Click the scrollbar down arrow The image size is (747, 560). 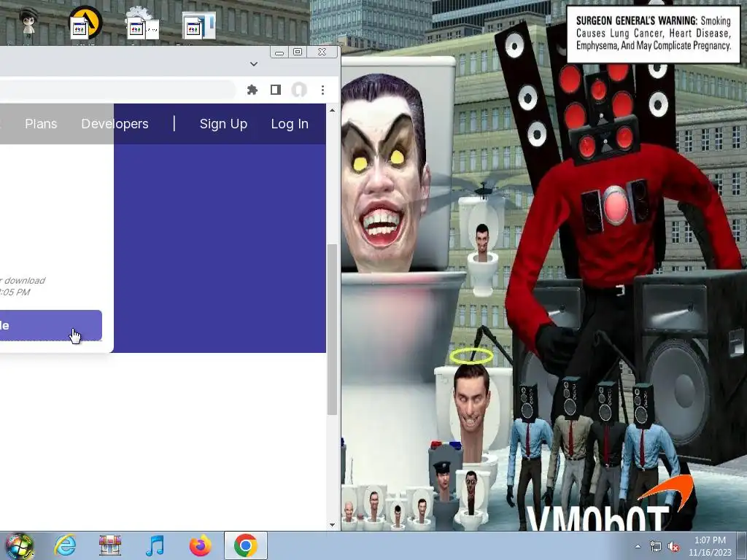(x=332, y=525)
